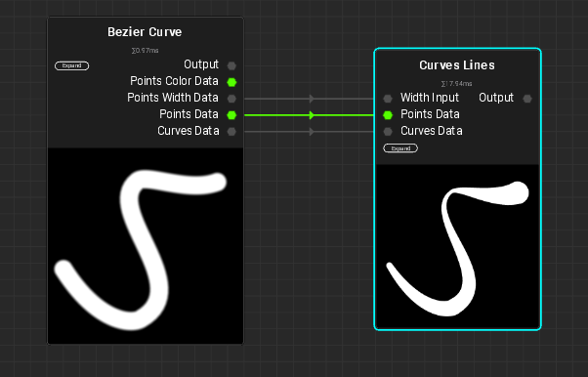This screenshot has width=588, height=377.
Task: Click the Bezier Curve Curves Data port
Action: 231,131
